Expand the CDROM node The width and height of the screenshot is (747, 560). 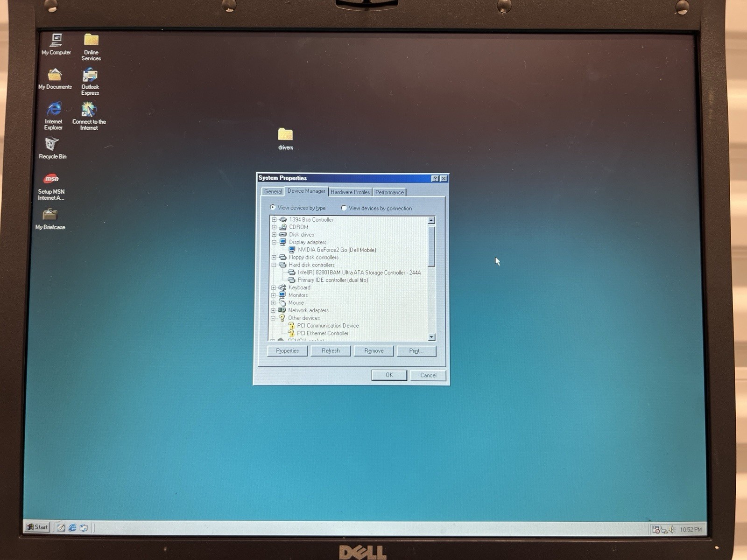pos(275,227)
